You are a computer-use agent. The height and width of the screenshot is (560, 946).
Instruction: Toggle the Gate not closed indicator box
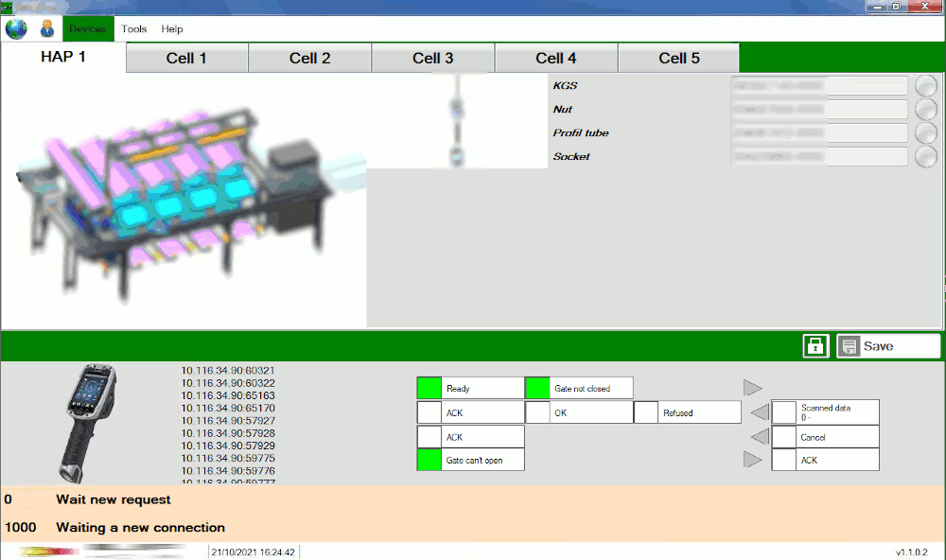point(538,389)
